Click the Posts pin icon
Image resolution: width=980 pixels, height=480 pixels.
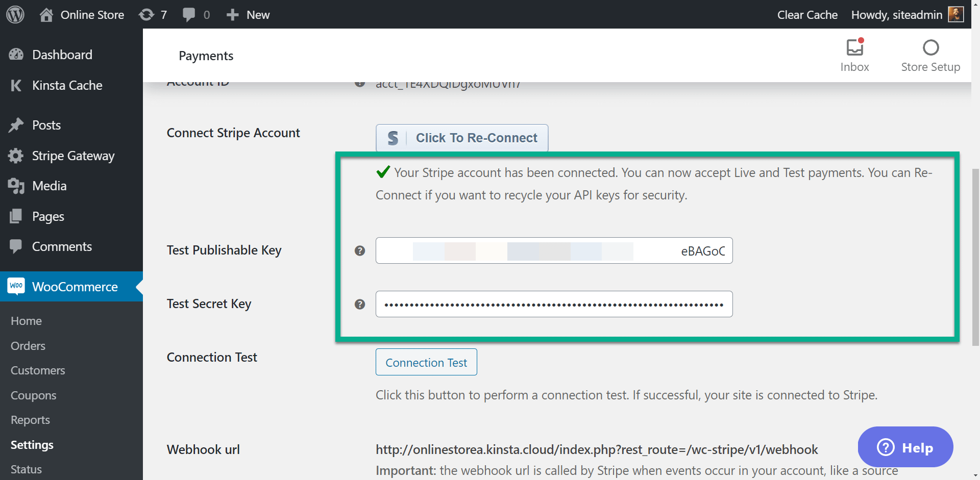coord(16,125)
